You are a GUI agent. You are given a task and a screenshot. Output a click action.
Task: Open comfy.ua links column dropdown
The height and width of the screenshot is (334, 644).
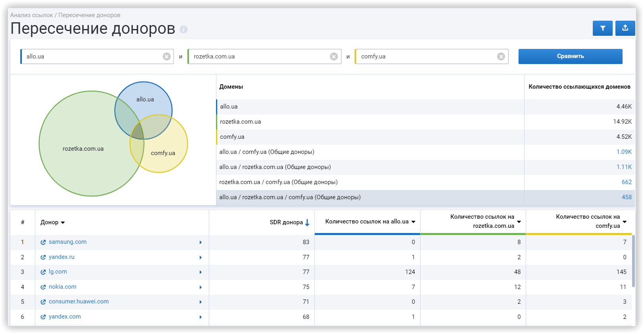pyautogui.click(x=625, y=222)
